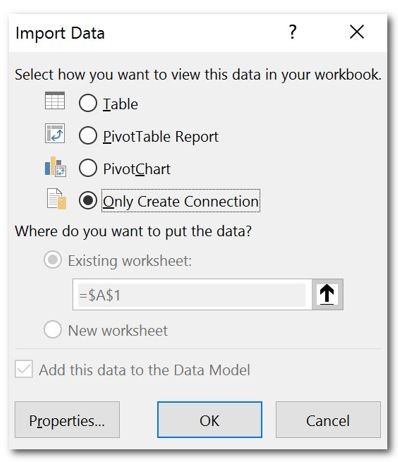Click the =$A$1 cell reference field
This screenshot has width=398, height=462.
192,295
